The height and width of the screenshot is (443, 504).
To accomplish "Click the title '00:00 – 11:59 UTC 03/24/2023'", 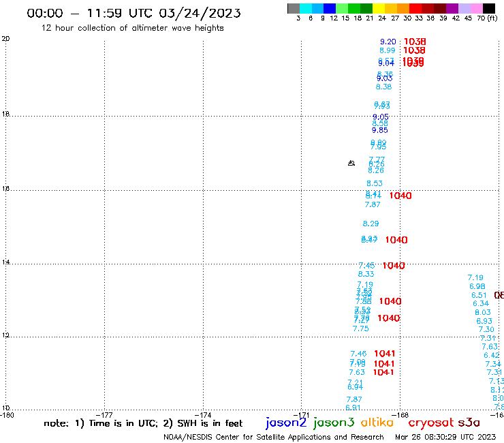I will (133, 13).
